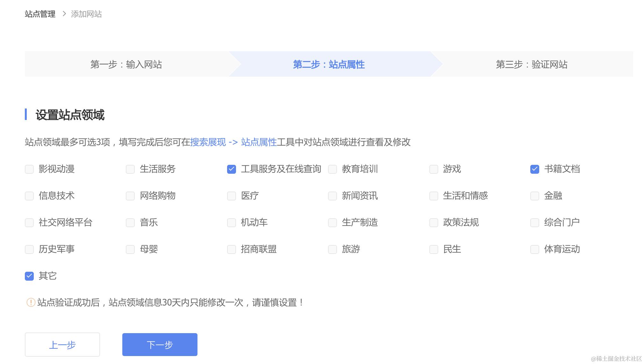Uncheck the 书籍文档 checkbox
Viewport: 644px width, 364px height.
[535, 169]
